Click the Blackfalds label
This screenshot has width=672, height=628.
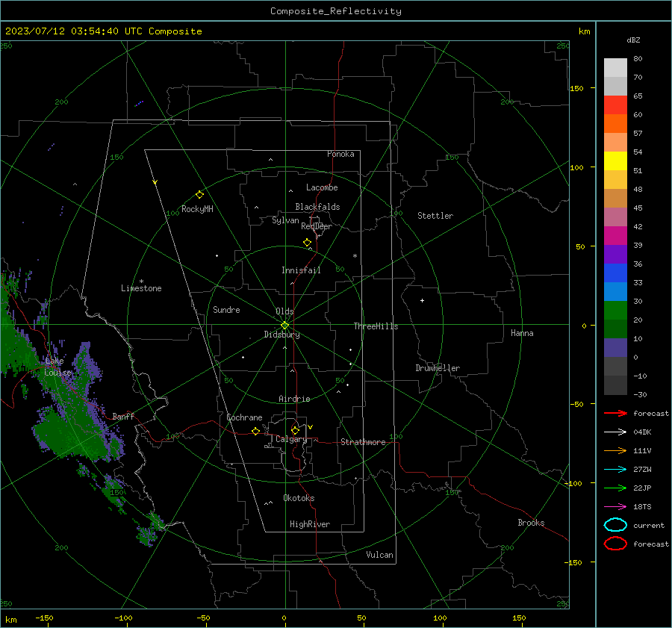317,207
